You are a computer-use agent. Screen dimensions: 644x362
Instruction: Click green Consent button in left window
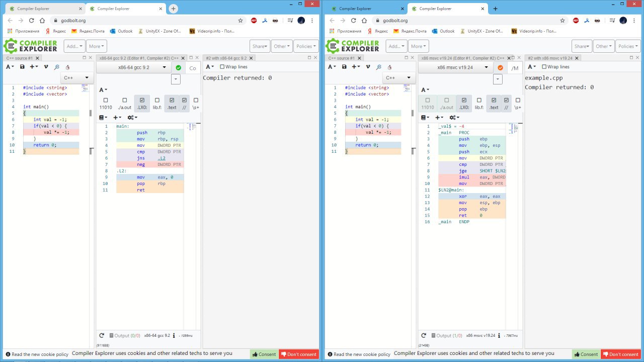click(x=264, y=354)
